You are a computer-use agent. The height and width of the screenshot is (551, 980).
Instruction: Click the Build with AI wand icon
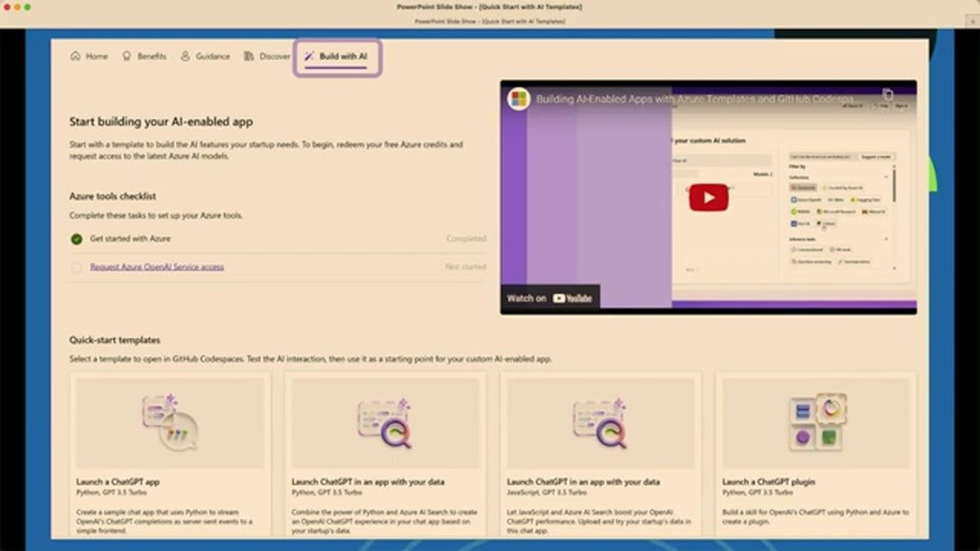[x=309, y=56]
